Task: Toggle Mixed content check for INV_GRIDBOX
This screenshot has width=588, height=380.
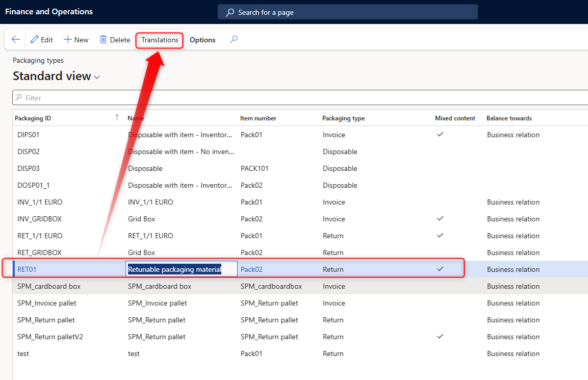Action: (440, 218)
